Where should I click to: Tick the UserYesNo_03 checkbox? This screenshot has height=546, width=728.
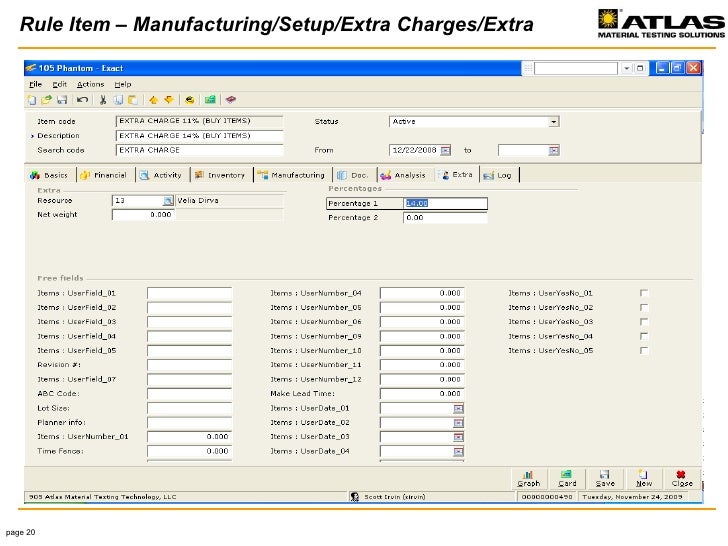click(x=644, y=322)
